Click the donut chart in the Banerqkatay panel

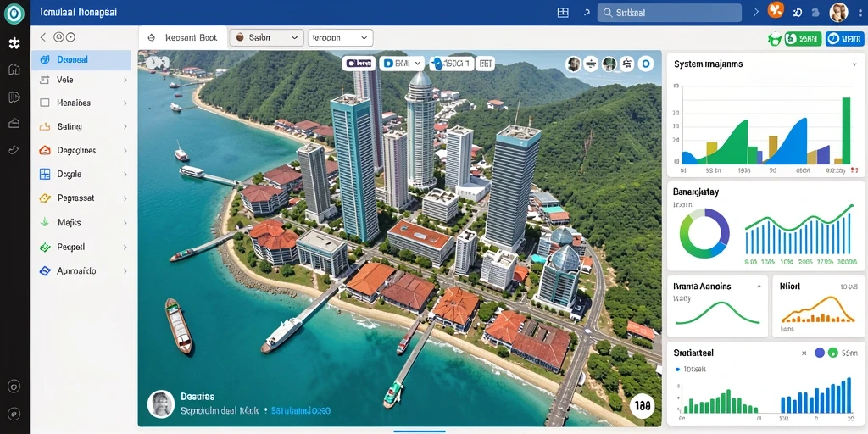(x=704, y=233)
